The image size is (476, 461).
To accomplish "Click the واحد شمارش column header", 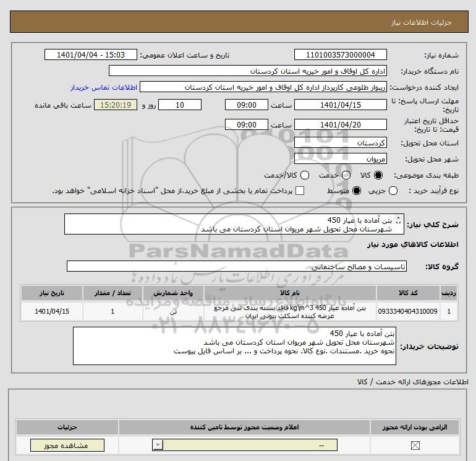I will (x=173, y=293).
